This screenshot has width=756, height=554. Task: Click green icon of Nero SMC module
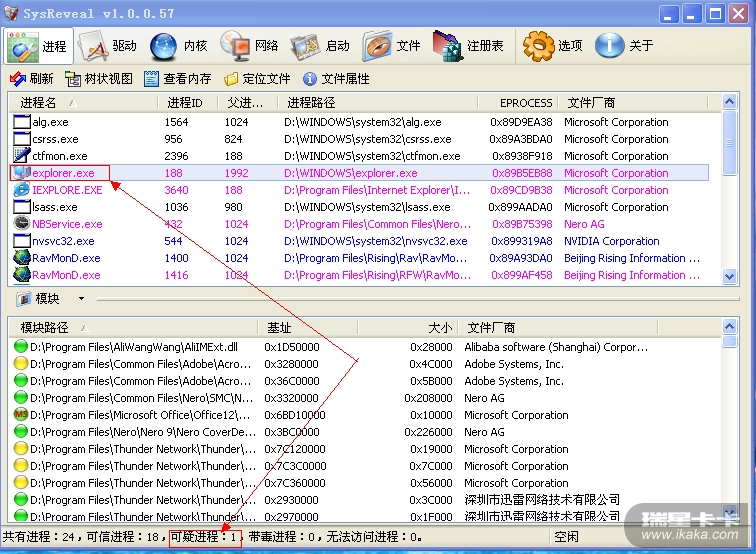21,397
